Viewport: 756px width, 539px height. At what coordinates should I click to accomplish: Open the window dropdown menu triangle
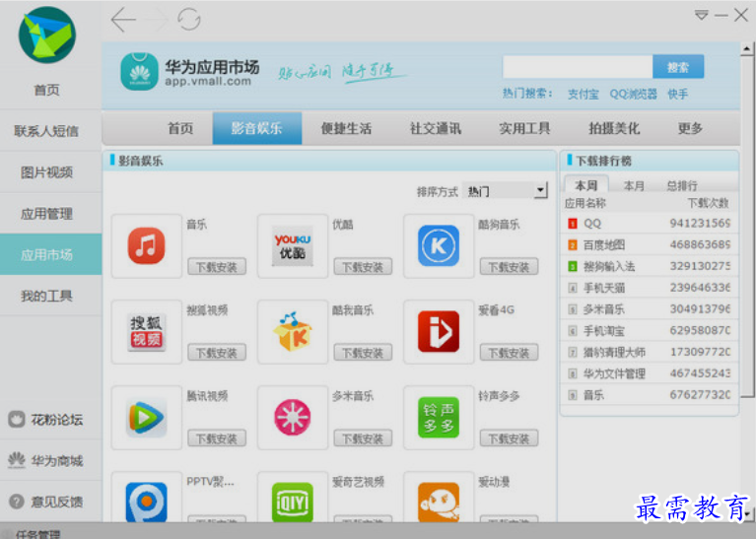point(702,16)
